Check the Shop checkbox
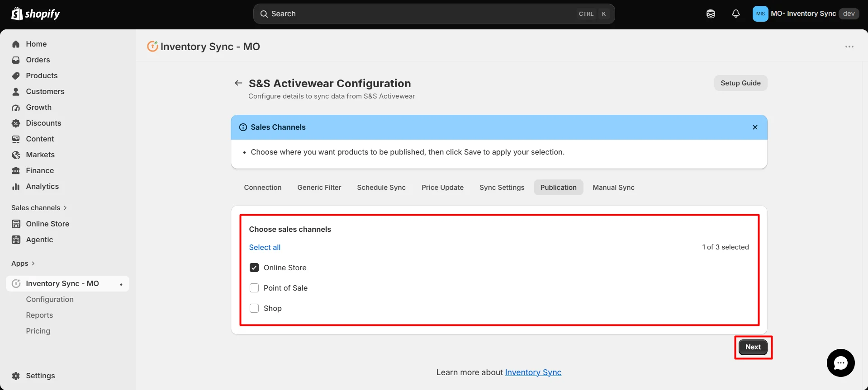The image size is (868, 390). [x=254, y=308]
